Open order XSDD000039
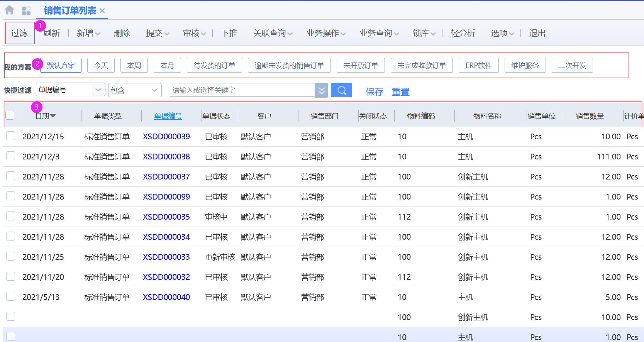The height and width of the screenshot is (342, 644). click(x=166, y=137)
